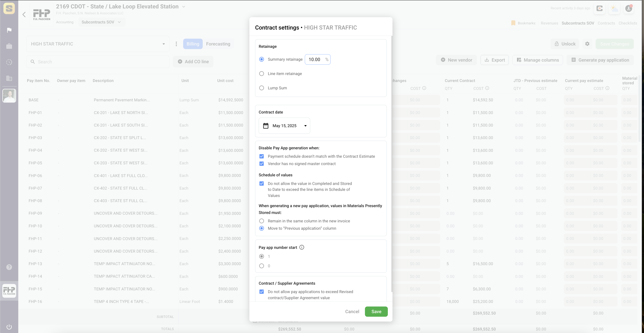Click the Description column header
Viewport: 644px width, 333px height.
tap(103, 81)
